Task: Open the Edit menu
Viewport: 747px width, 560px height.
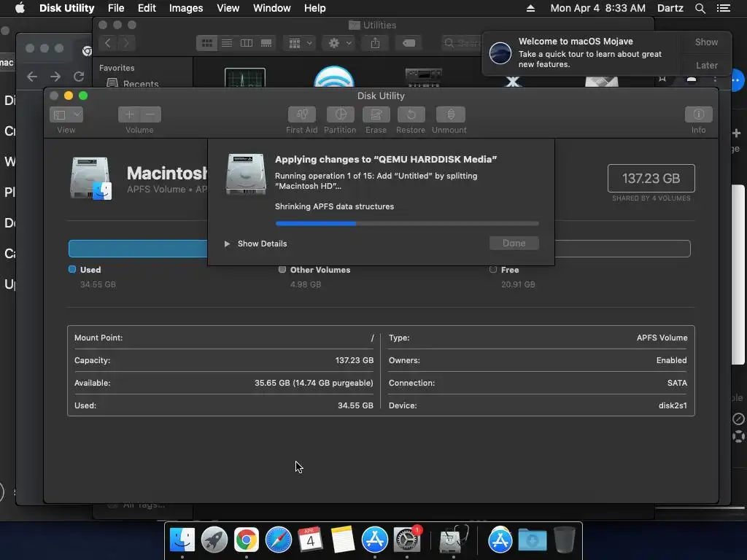Action: [x=147, y=8]
